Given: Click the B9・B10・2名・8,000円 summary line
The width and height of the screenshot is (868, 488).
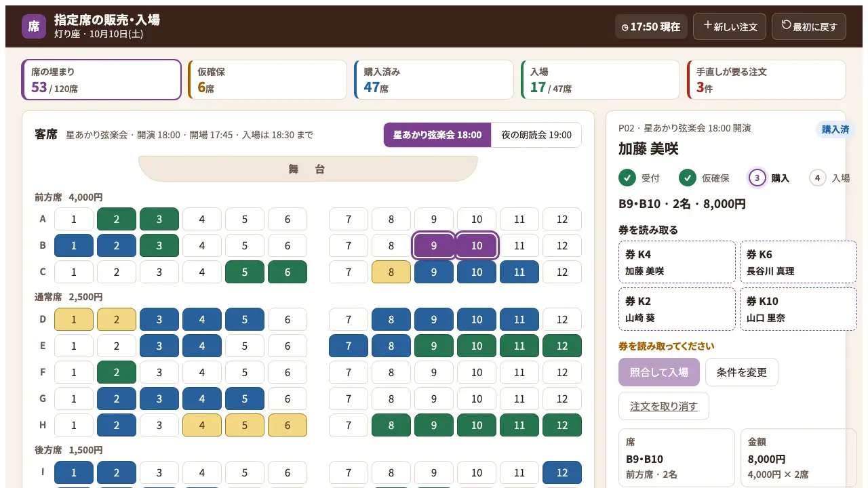Looking at the screenshot, I should [682, 204].
